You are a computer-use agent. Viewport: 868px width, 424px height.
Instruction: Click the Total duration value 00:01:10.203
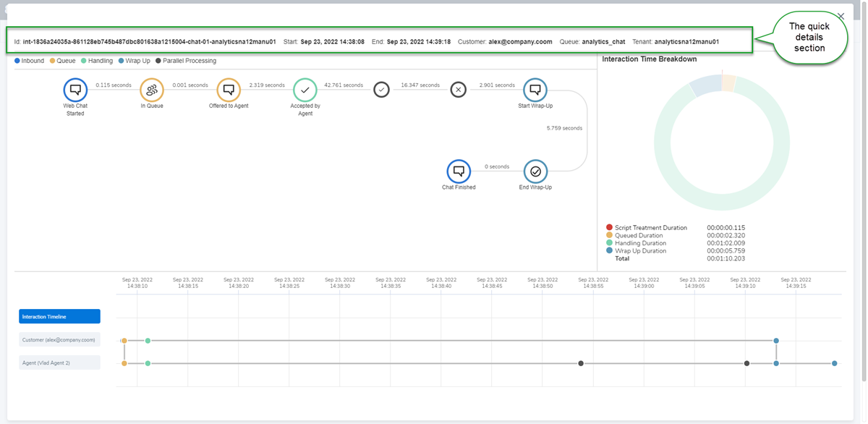(x=726, y=258)
